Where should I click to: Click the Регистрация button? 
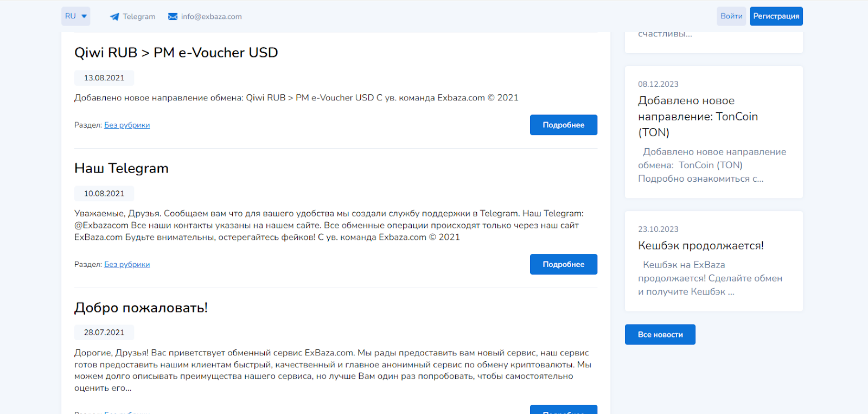point(776,16)
